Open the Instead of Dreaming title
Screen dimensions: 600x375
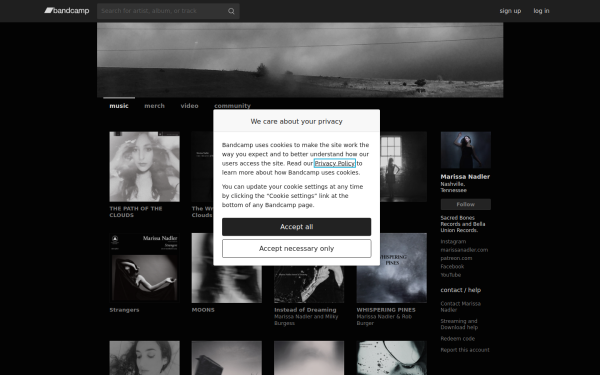tap(305, 310)
